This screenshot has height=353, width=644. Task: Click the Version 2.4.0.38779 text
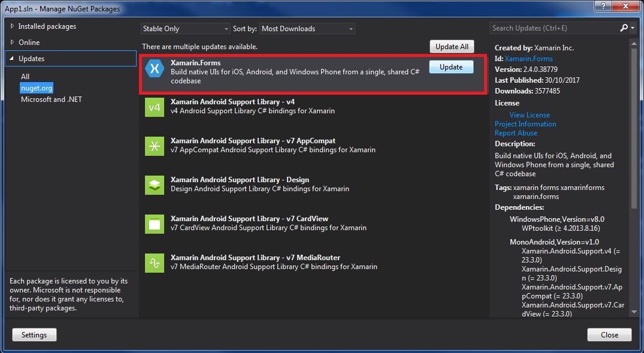click(x=526, y=70)
